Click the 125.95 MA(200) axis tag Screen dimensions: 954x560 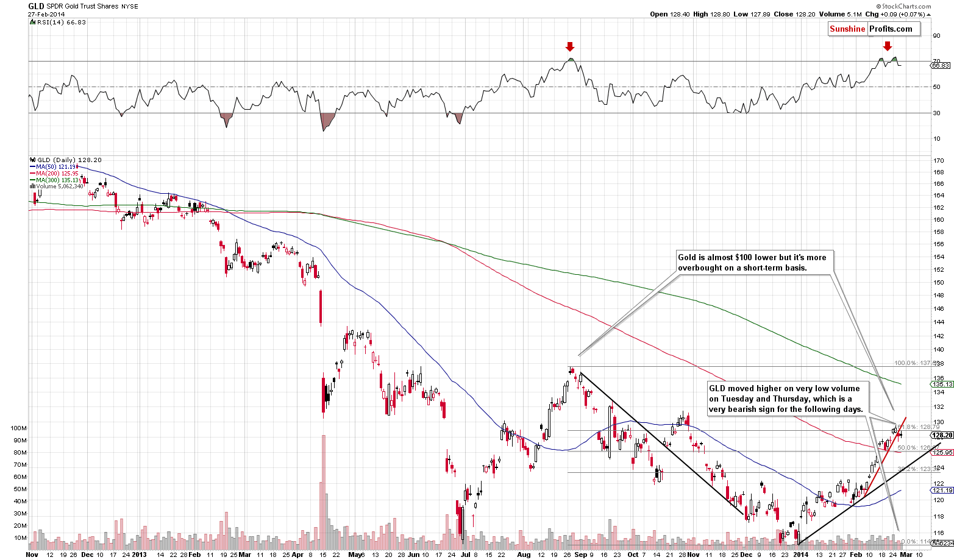(x=942, y=452)
